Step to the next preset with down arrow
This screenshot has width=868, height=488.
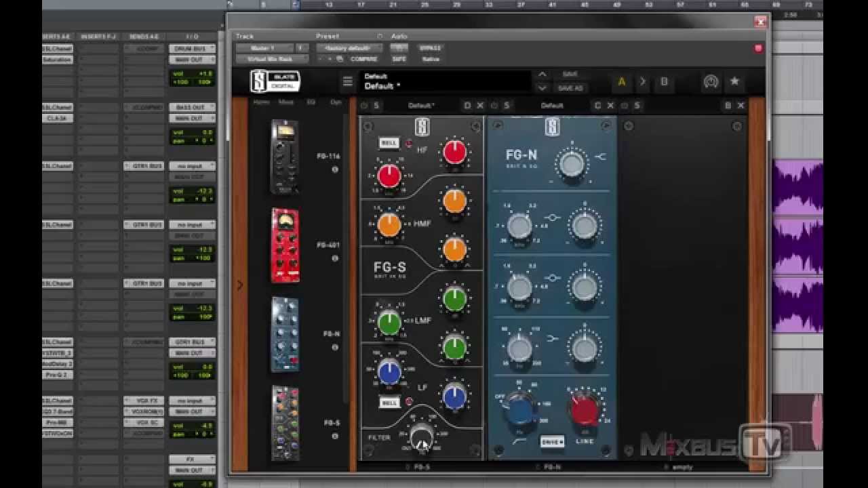coord(542,88)
